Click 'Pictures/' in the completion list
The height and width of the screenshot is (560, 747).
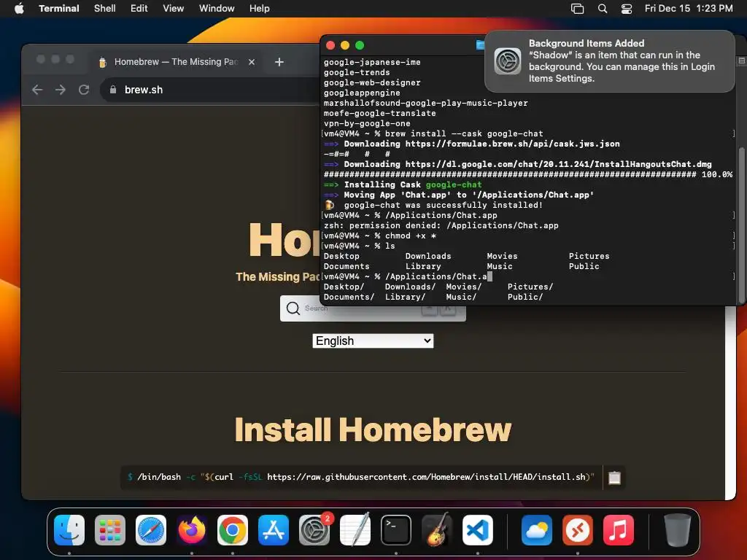[x=530, y=287]
